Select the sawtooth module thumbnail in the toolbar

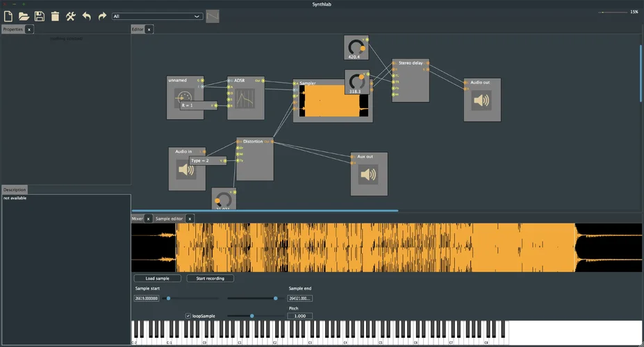pos(213,17)
